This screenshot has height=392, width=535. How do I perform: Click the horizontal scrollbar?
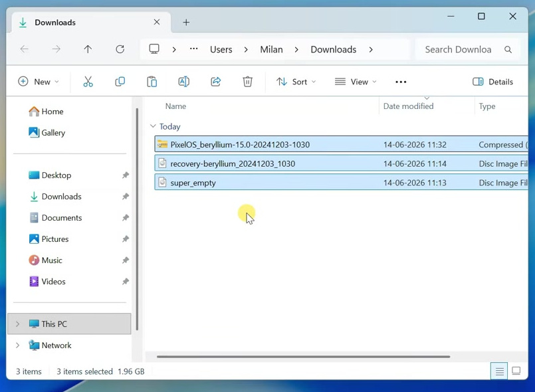pos(303,357)
